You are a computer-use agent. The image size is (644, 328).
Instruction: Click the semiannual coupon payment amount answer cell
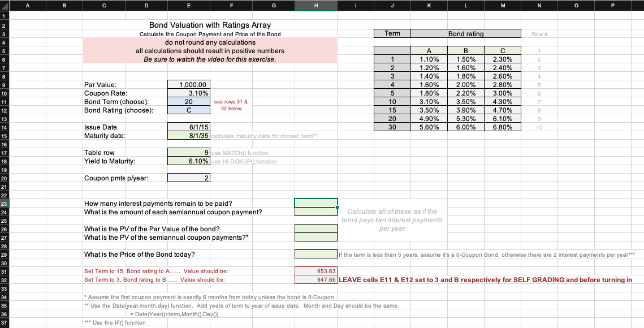pos(315,212)
